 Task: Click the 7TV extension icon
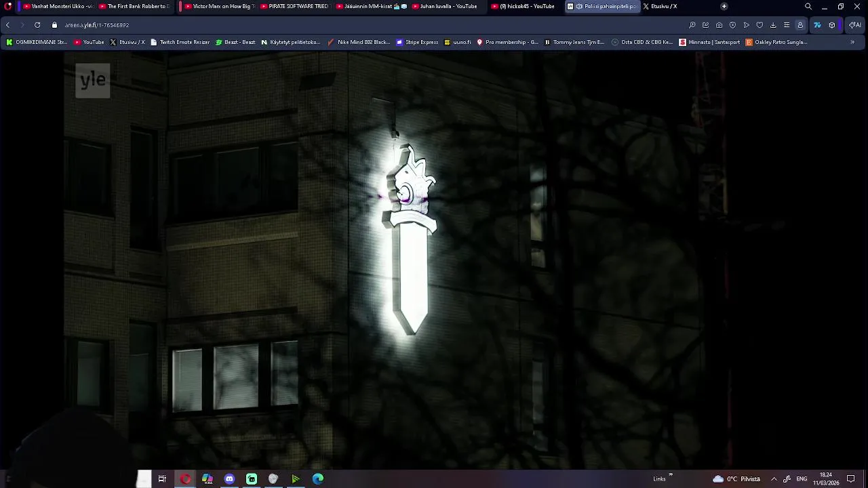click(817, 25)
